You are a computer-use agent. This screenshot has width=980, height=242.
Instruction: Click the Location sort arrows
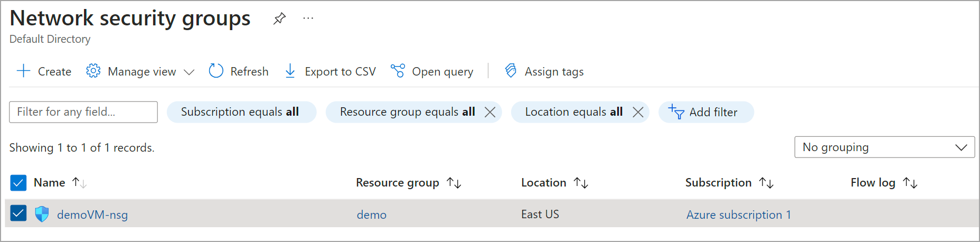[581, 183]
